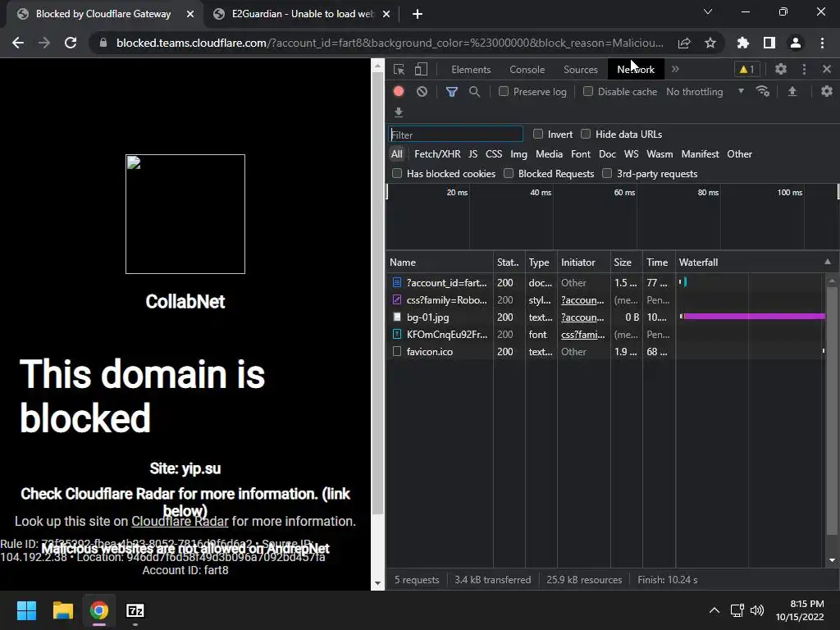
Task: Click the inspect element picker icon
Action: click(399, 69)
